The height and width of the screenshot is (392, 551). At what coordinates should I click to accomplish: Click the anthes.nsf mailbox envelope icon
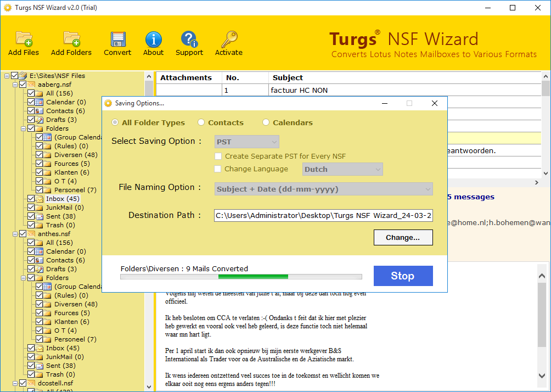(x=31, y=234)
